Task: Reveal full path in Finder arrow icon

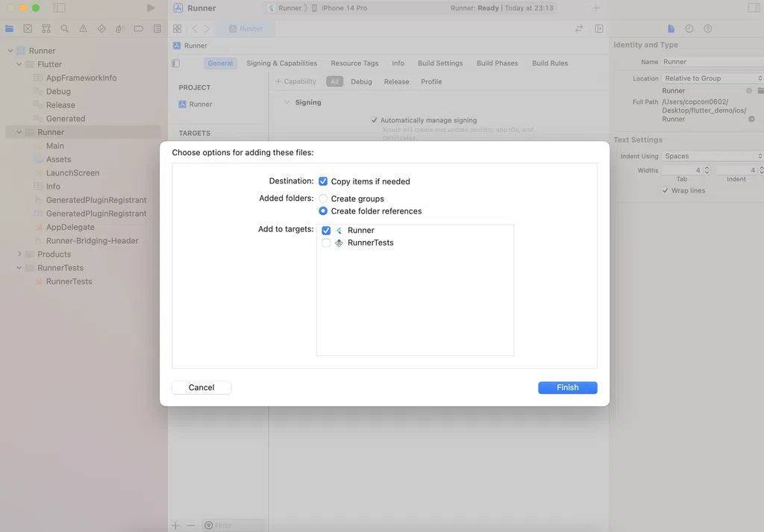Action: (752, 119)
